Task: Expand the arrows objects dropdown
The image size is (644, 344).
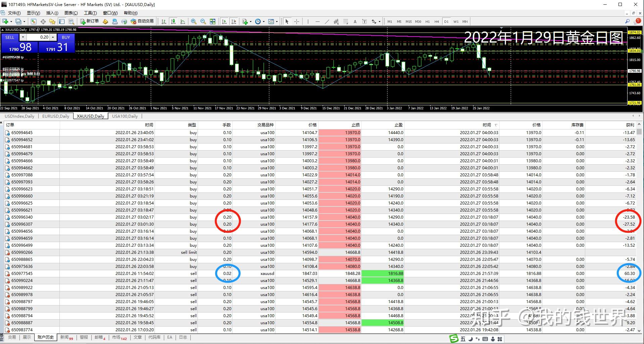Action: [x=379, y=21]
